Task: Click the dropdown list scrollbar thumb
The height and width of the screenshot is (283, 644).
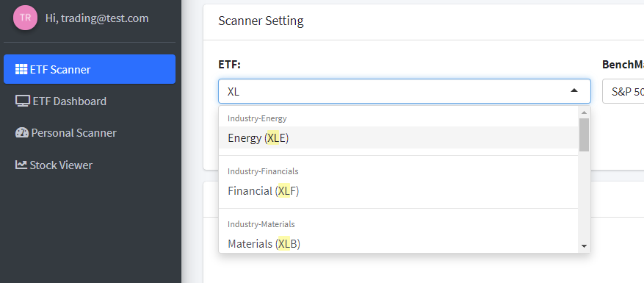Action: 584,135
